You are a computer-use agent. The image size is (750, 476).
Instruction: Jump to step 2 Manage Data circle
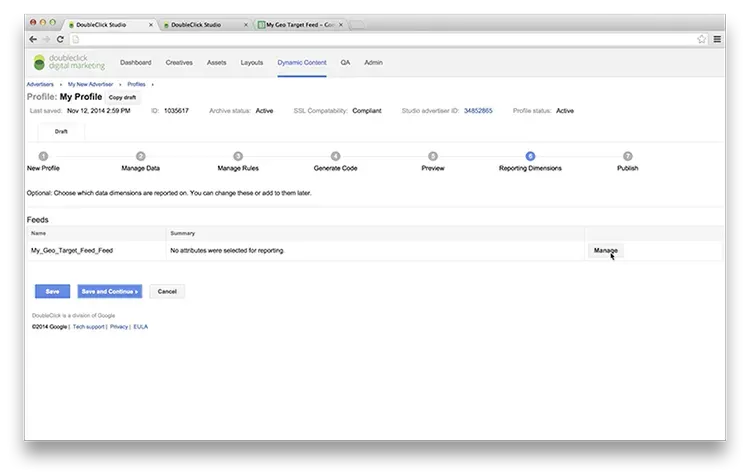point(140,156)
